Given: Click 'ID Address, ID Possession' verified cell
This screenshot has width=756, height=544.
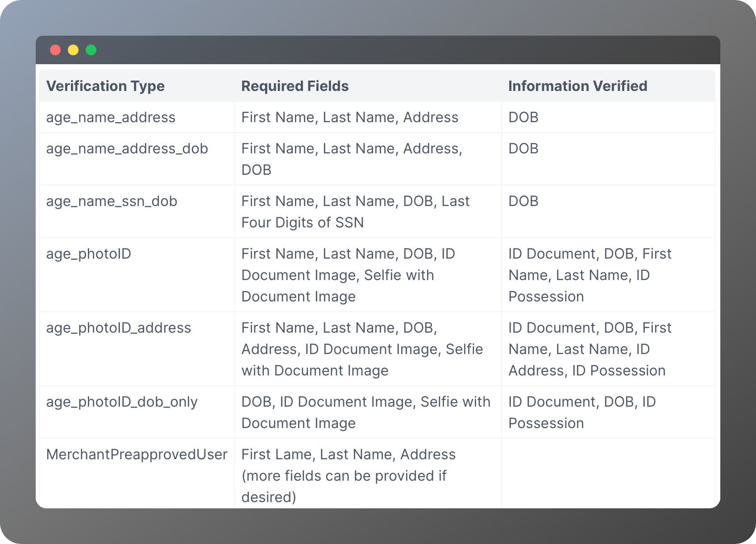Looking at the screenshot, I should pyautogui.click(x=608, y=349).
